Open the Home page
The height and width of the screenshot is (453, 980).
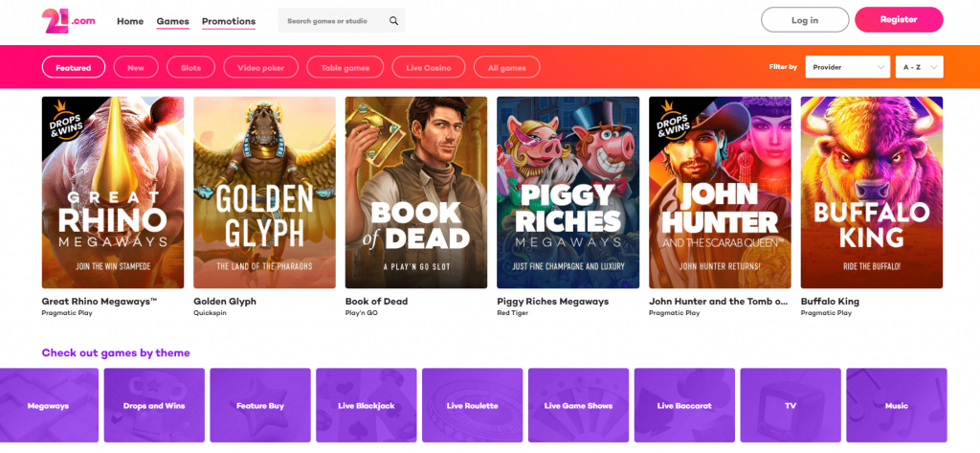pyautogui.click(x=130, y=21)
